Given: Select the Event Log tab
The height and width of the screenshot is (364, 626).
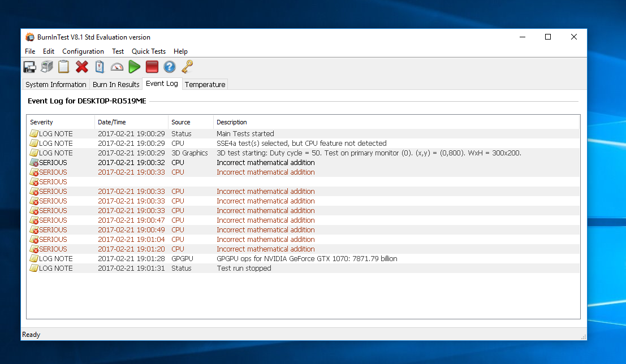Looking at the screenshot, I should 162,84.
